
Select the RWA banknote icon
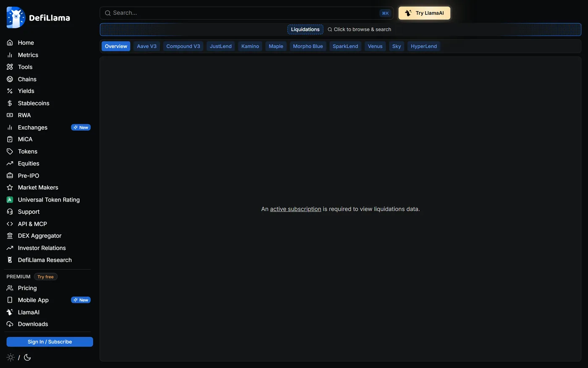(x=10, y=115)
